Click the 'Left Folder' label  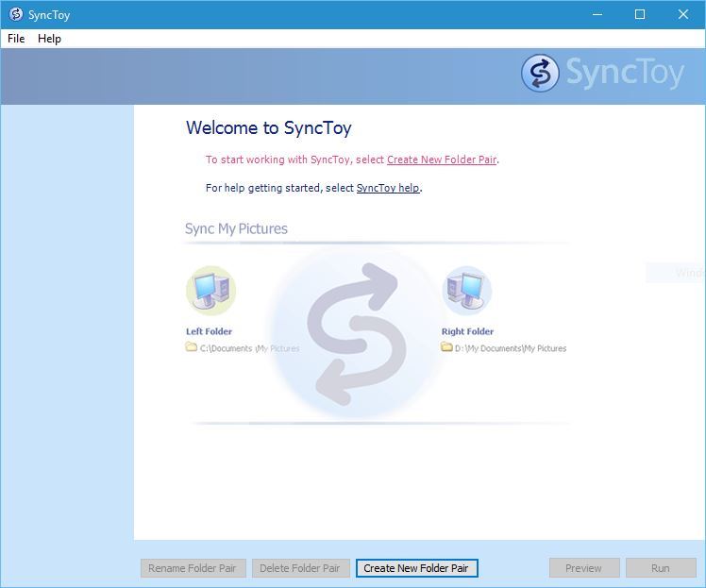(209, 331)
